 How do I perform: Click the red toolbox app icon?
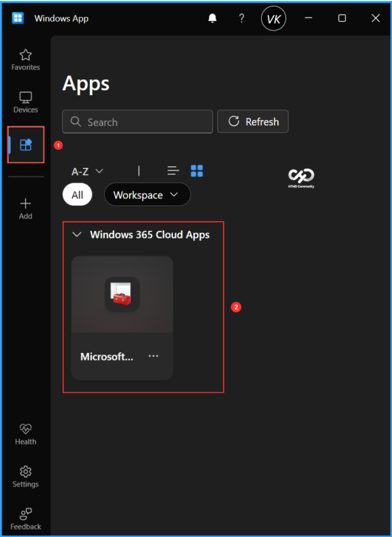[x=122, y=294]
